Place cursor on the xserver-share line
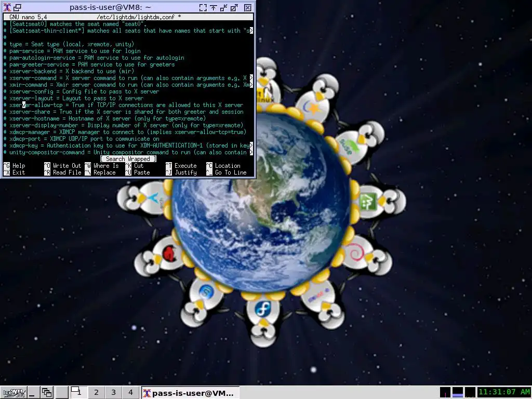 click(x=123, y=112)
